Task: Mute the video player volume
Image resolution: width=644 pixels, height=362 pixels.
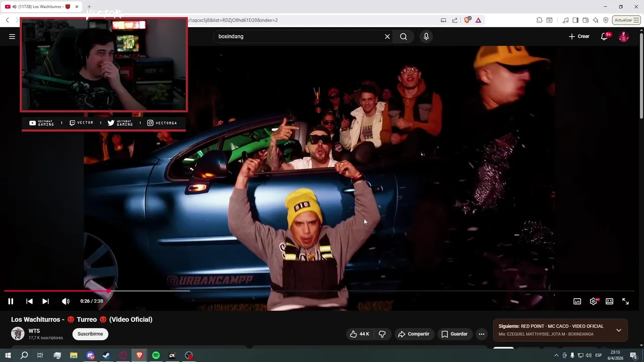Action: pos(65,301)
